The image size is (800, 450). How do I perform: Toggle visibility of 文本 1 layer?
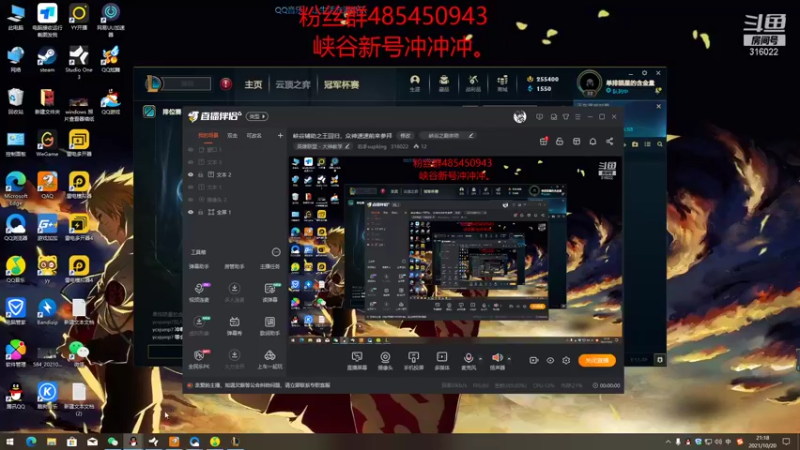tap(191, 187)
